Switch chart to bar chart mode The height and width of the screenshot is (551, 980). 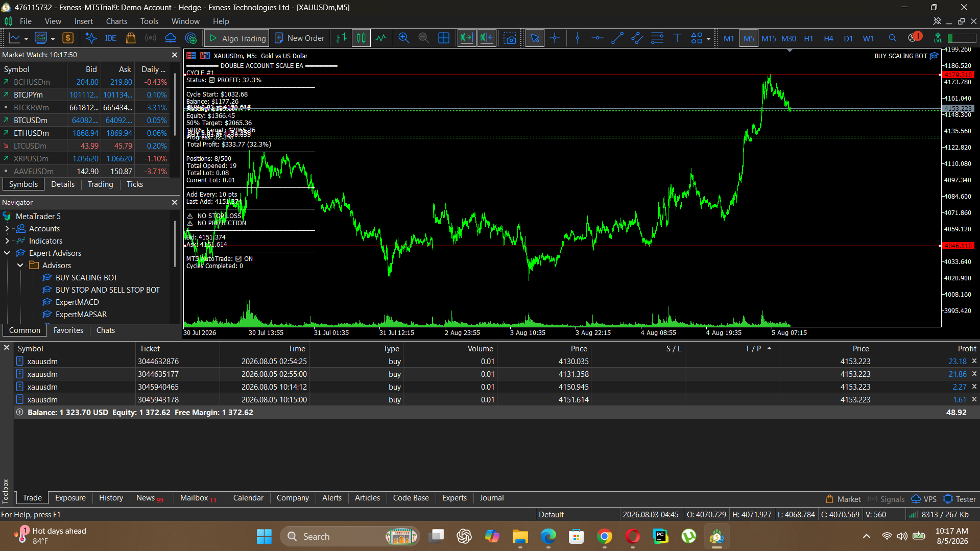(x=341, y=38)
